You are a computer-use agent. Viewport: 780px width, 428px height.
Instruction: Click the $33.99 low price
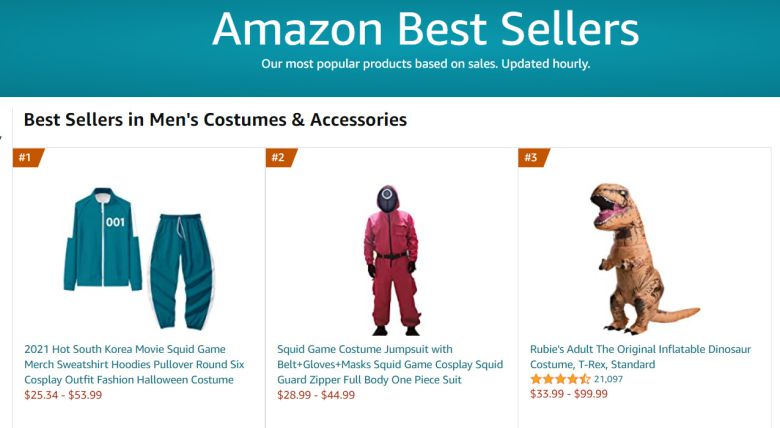pyautogui.click(x=547, y=394)
